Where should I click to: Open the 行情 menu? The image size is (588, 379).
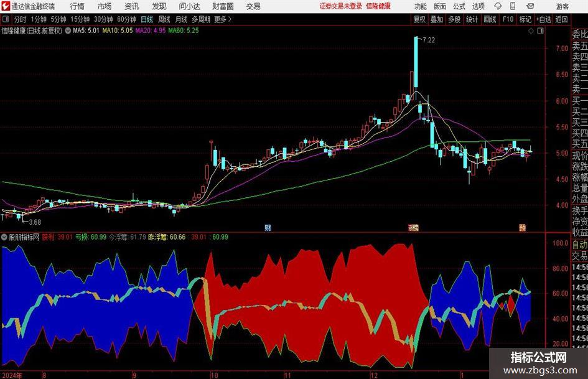click(77, 6)
